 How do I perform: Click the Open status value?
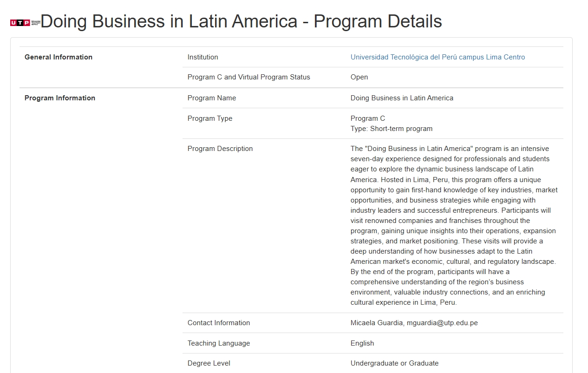tap(359, 77)
